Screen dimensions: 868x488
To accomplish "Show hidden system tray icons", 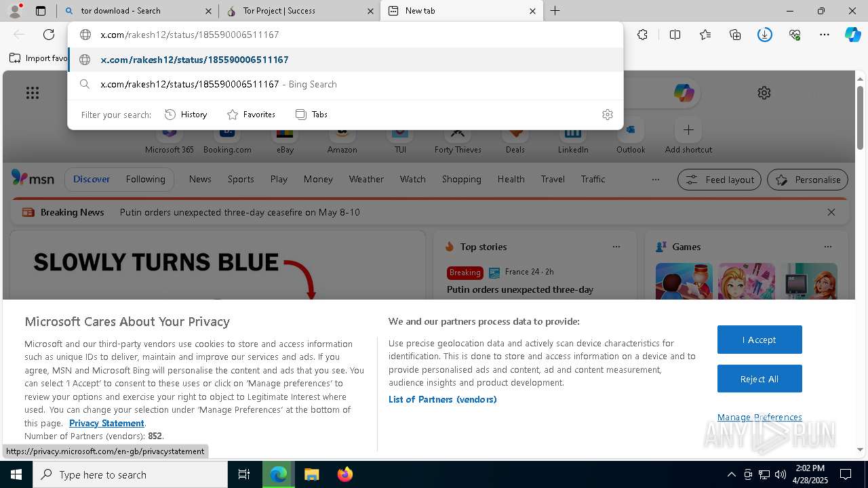I will (x=731, y=474).
